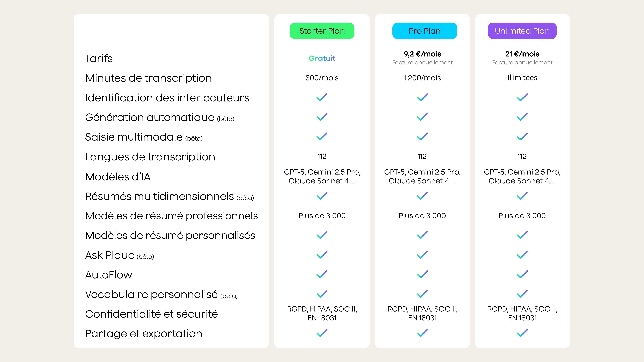This screenshot has width=644, height=362.
Task: Select the blue Pro Plan badge
Action: [424, 31]
